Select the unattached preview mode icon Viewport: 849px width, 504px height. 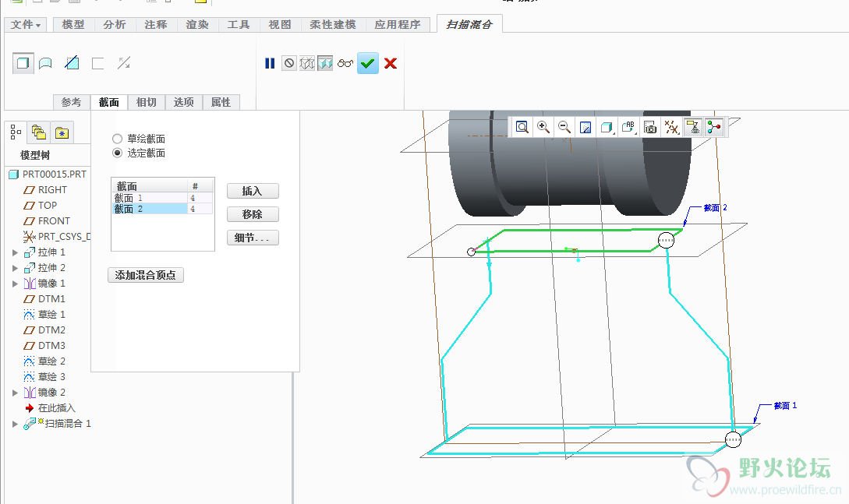pos(307,63)
